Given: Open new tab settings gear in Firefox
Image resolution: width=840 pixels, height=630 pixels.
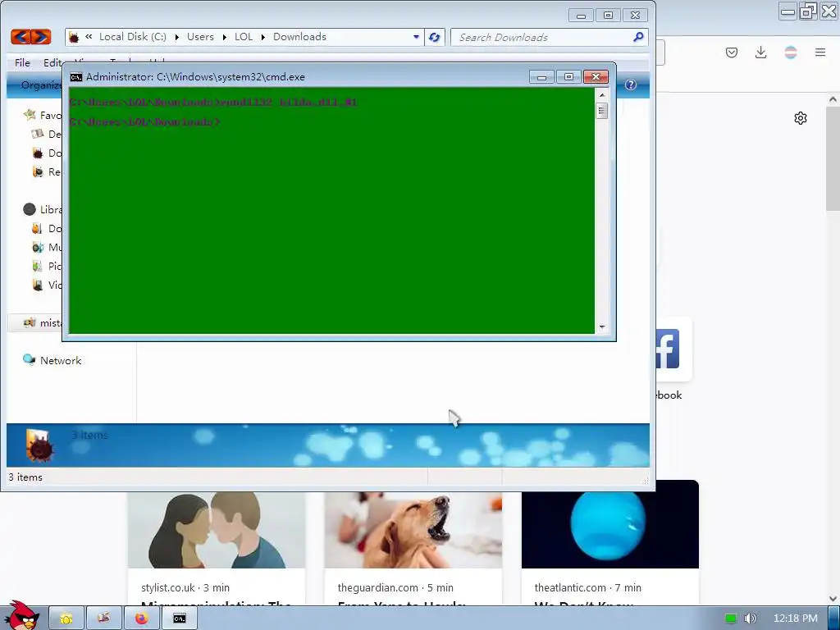Looking at the screenshot, I should 801,118.
